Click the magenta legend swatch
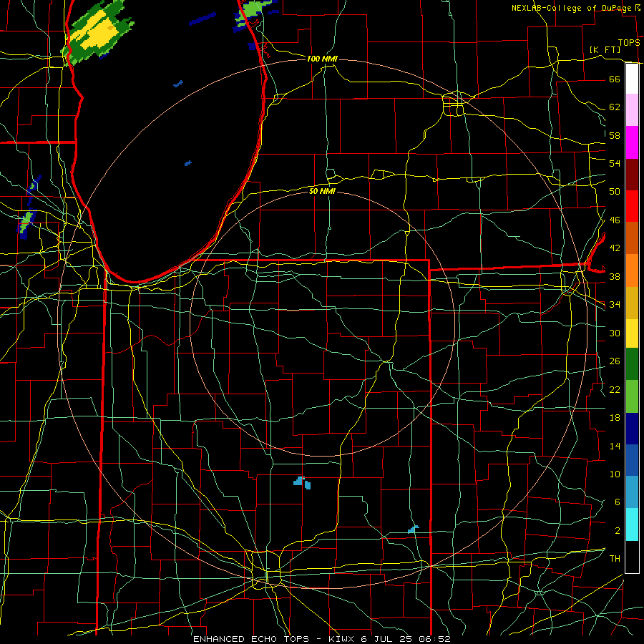Viewport: 644px width, 644px height. click(x=632, y=142)
